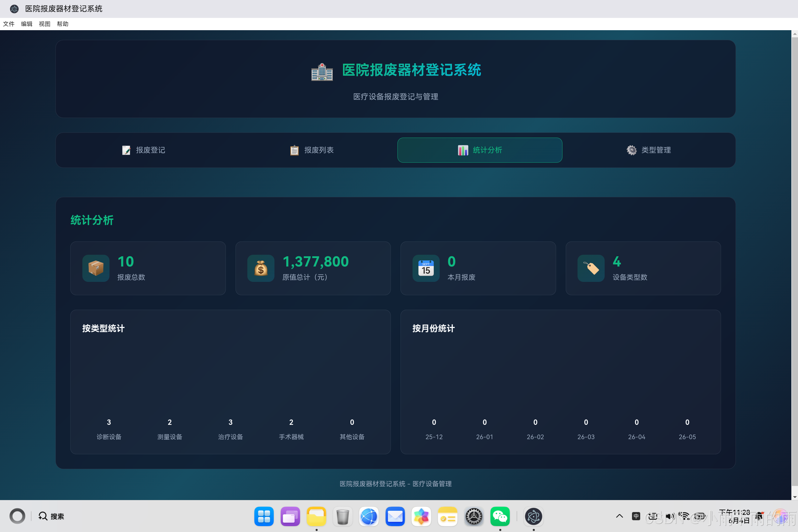Click the value 1,377,800
Screen dimensions: 798x532
tap(316, 262)
